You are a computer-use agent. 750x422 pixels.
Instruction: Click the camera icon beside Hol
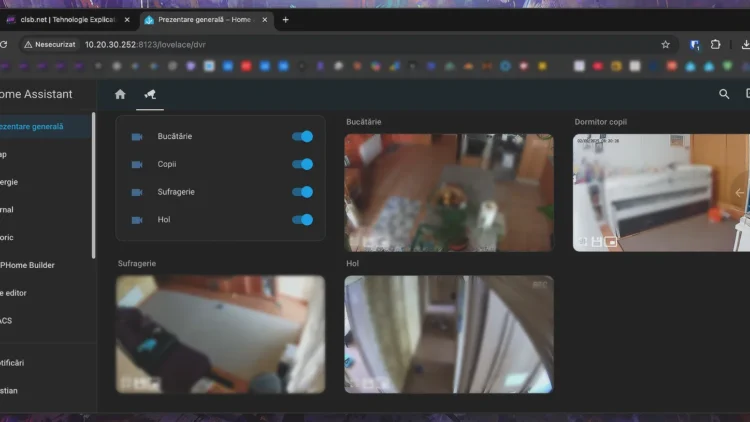point(137,219)
